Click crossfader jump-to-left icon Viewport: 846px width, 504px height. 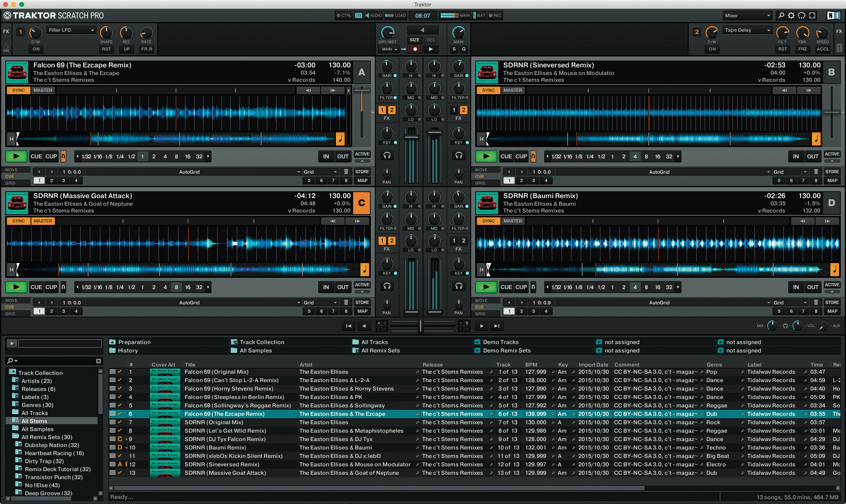(x=348, y=326)
